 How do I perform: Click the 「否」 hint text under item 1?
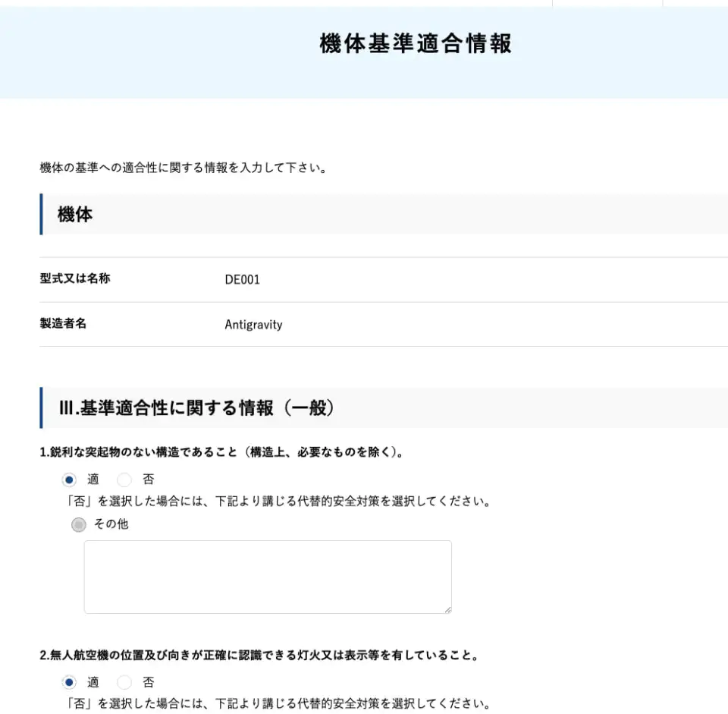click(277, 502)
